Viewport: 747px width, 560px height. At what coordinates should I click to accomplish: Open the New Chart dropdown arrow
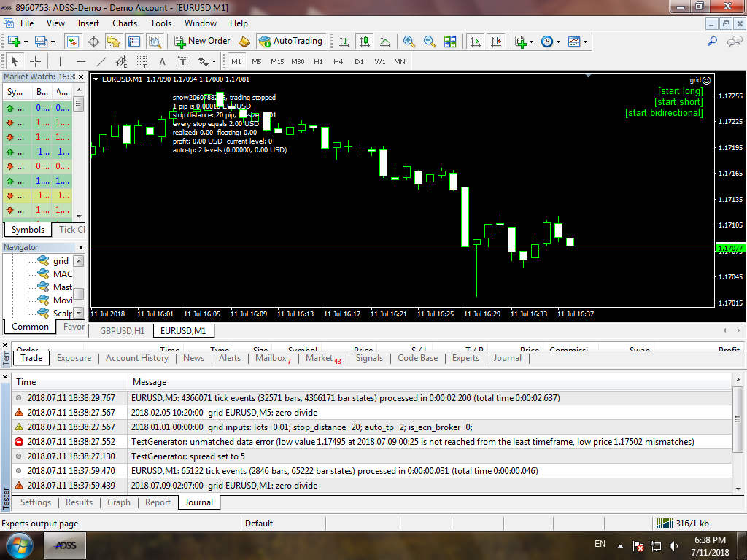26,42
